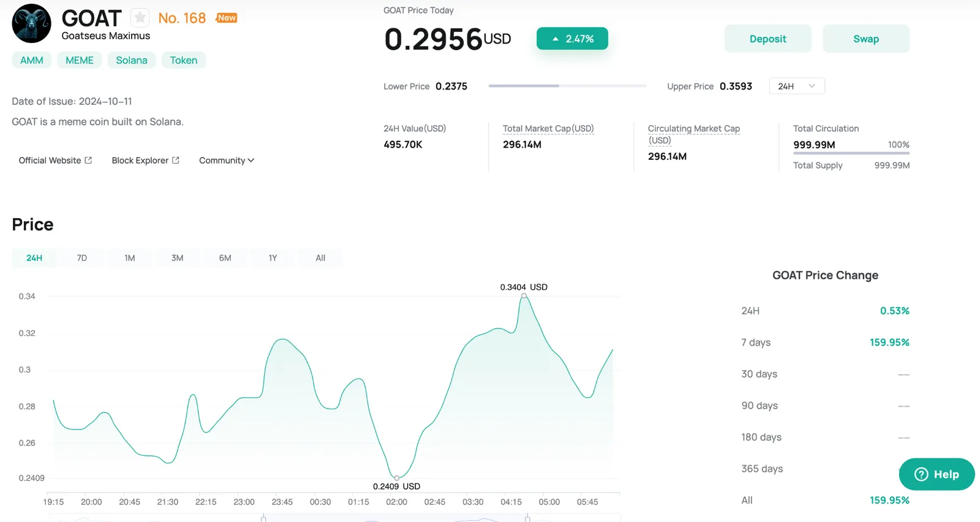Screen dimensions: 980x522
Task: Click the Deposit button
Action: click(768, 39)
